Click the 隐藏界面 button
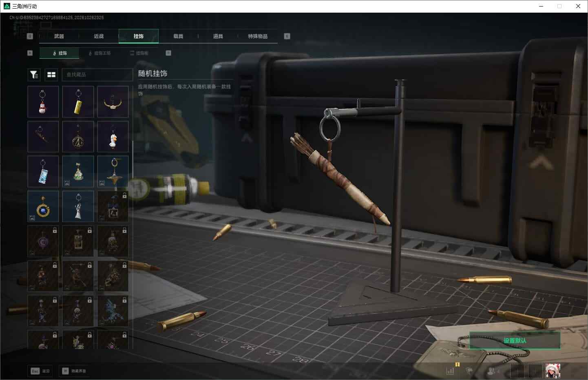This screenshot has height=380, width=588. [x=75, y=371]
